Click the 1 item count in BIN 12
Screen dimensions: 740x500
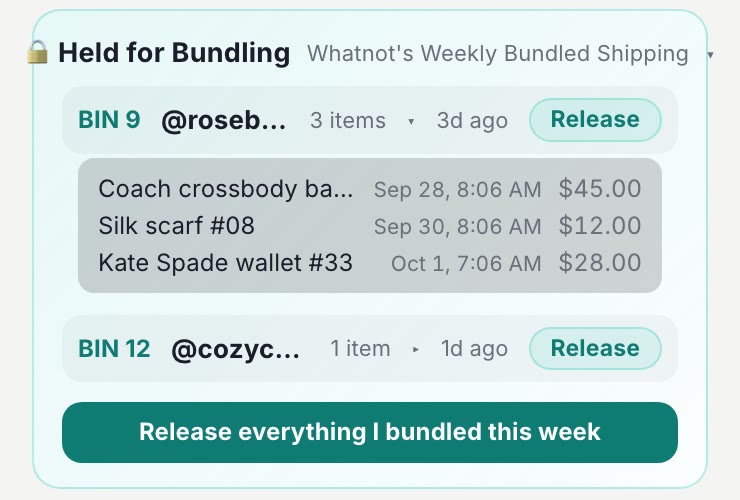click(361, 349)
